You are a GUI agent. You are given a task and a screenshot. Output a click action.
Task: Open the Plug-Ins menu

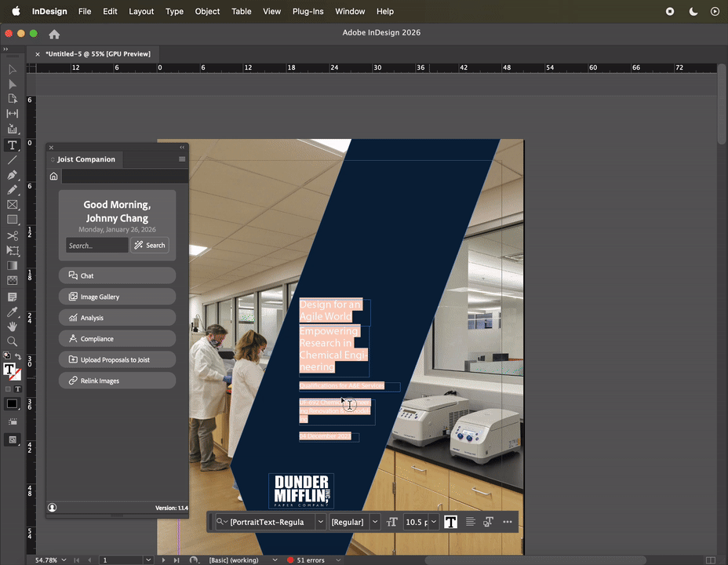click(308, 12)
